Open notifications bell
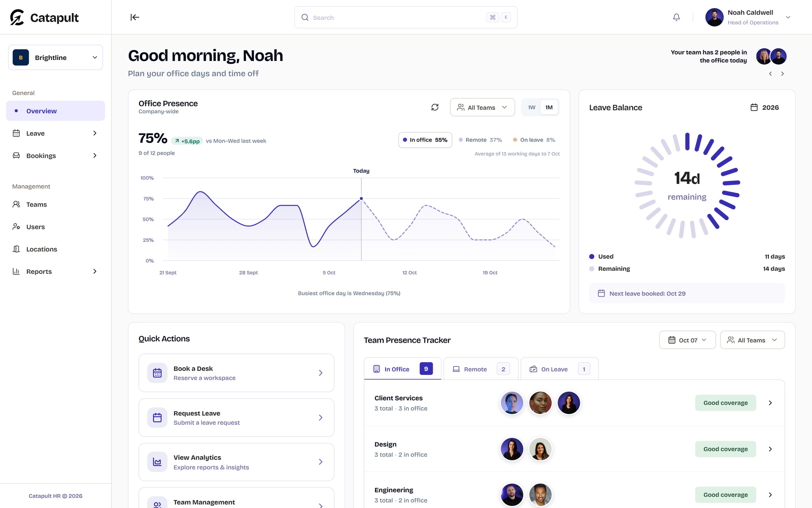Image resolution: width=812 pixels, height=508 pixels. click(676, 17)
